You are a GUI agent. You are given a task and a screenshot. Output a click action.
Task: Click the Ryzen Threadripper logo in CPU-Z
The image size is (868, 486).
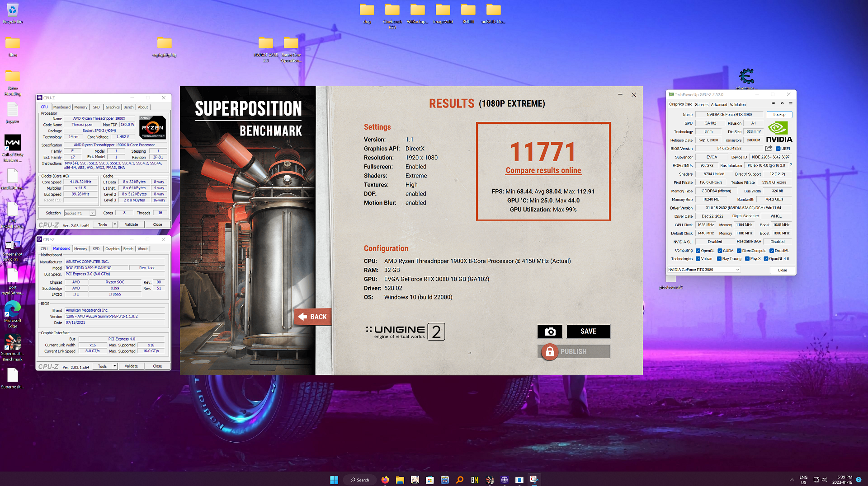point(153,127)
